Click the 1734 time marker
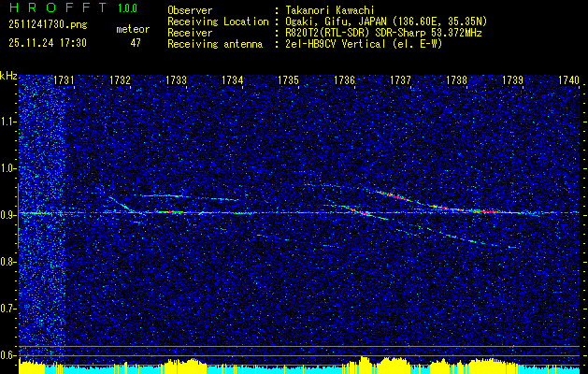Image resolution: width=588 pixels, height=374 pixels. pos(232,80)
